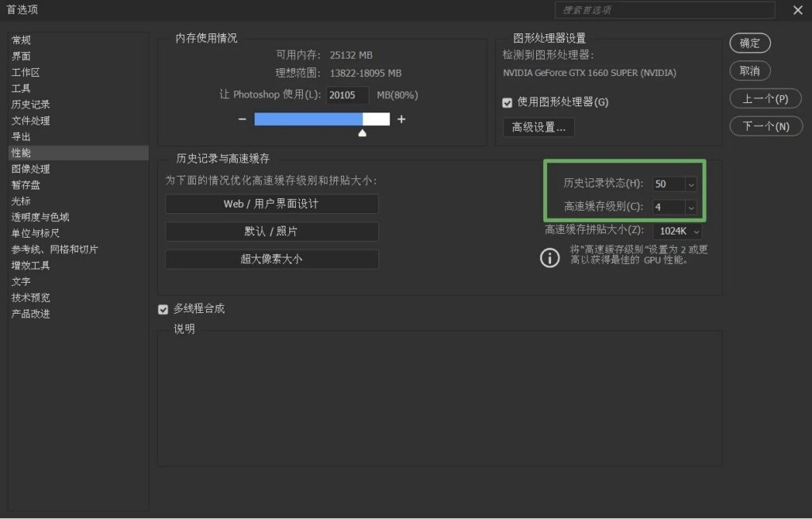
Task: Click the info icon beside GPU performance note
Action: coord(550,258)
